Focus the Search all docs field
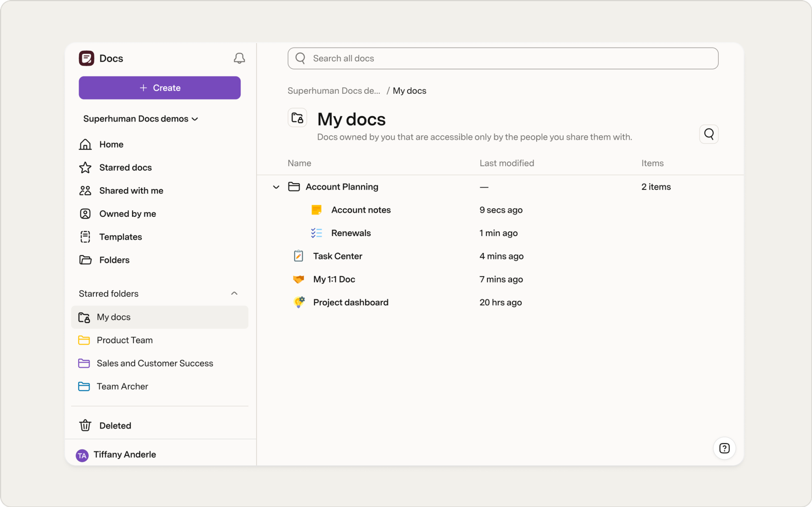This screenshot has width=812, height=507. [x=503, y=58]
